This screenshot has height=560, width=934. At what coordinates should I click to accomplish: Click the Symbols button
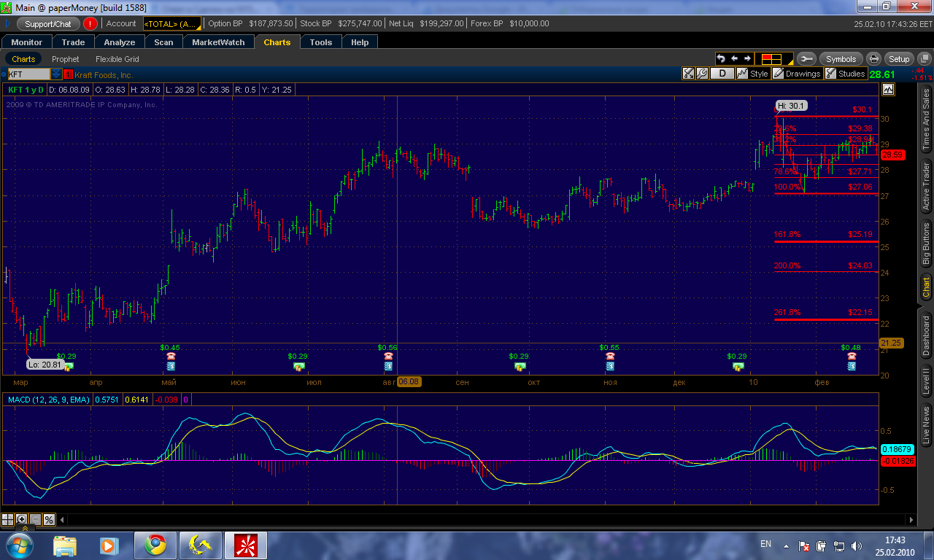[x=841, y=59]
